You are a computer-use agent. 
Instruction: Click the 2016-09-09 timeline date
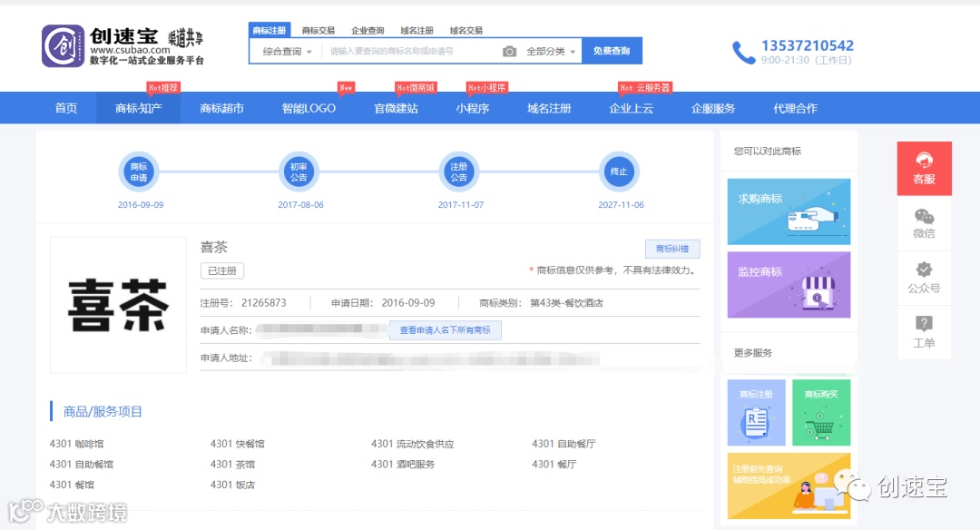tap(141, 204)
